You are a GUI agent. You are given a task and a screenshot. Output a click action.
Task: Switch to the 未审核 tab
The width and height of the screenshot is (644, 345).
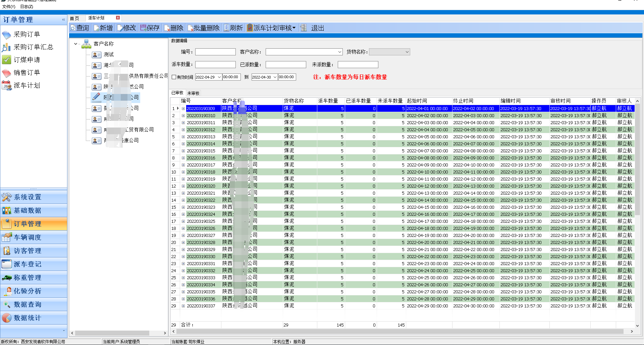coord(193,93)
